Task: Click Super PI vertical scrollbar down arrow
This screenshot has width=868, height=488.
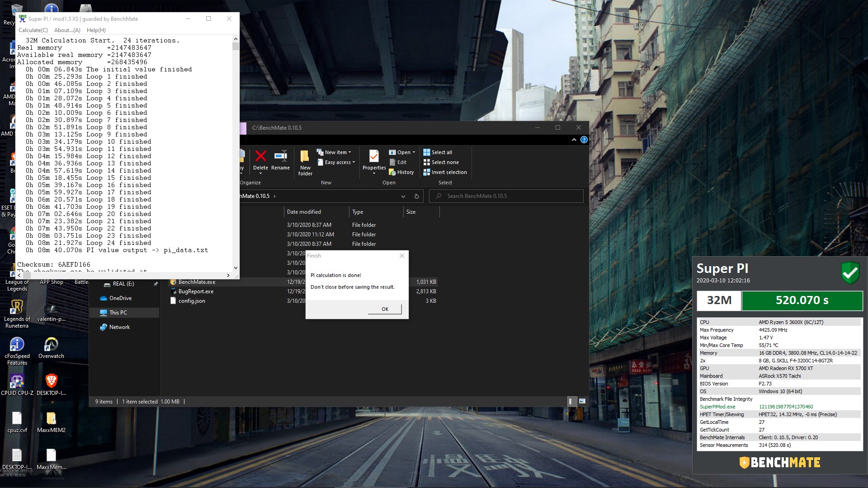Action: click(x=236, y=268)
